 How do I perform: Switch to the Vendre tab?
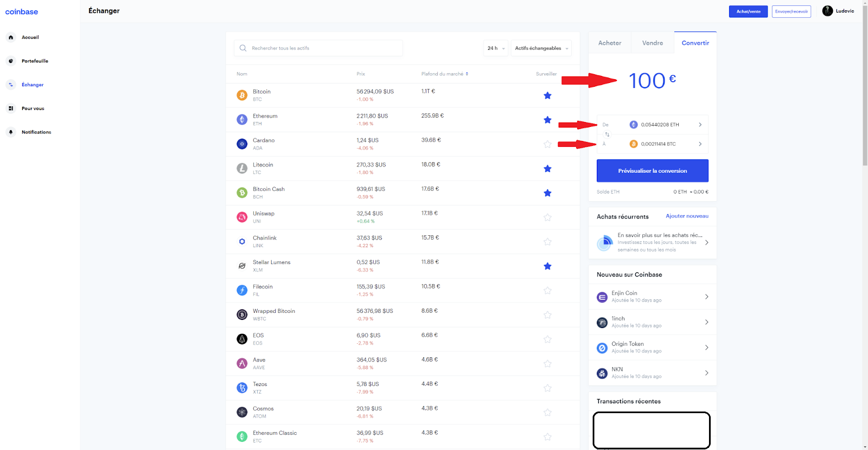(653, 43)
